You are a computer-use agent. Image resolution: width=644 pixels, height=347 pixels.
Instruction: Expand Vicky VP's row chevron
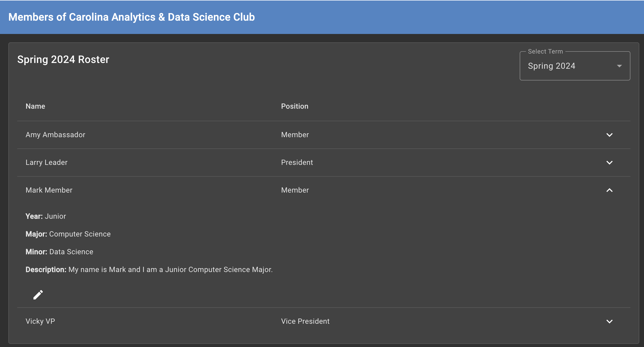point(610,321)
